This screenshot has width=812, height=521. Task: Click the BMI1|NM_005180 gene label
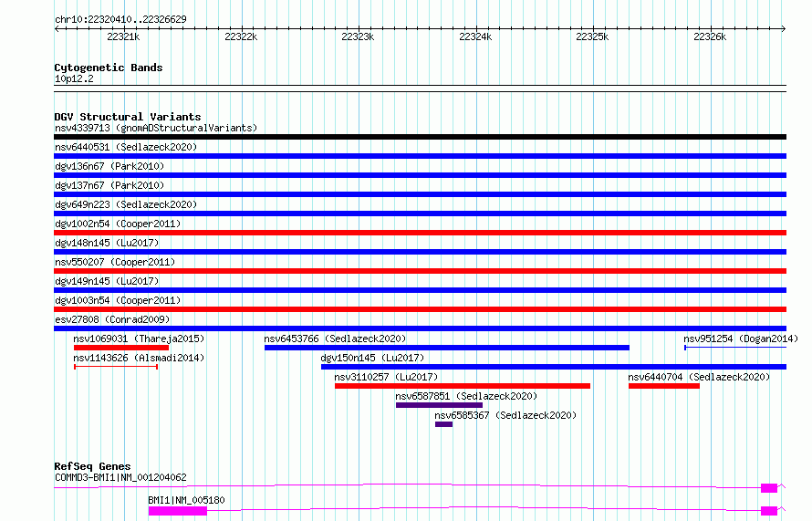pyautogui.click(x=186, y=500)
